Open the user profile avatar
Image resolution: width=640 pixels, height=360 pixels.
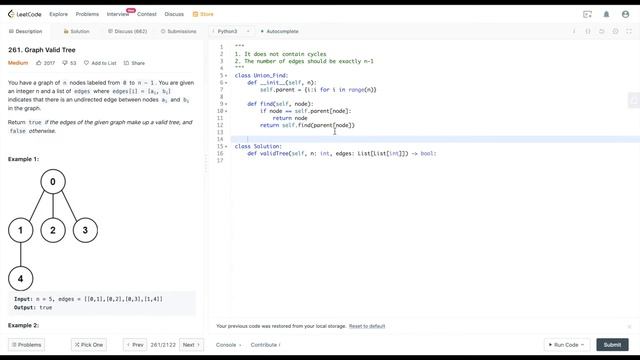pyautogui.click(x=625, y=14)
